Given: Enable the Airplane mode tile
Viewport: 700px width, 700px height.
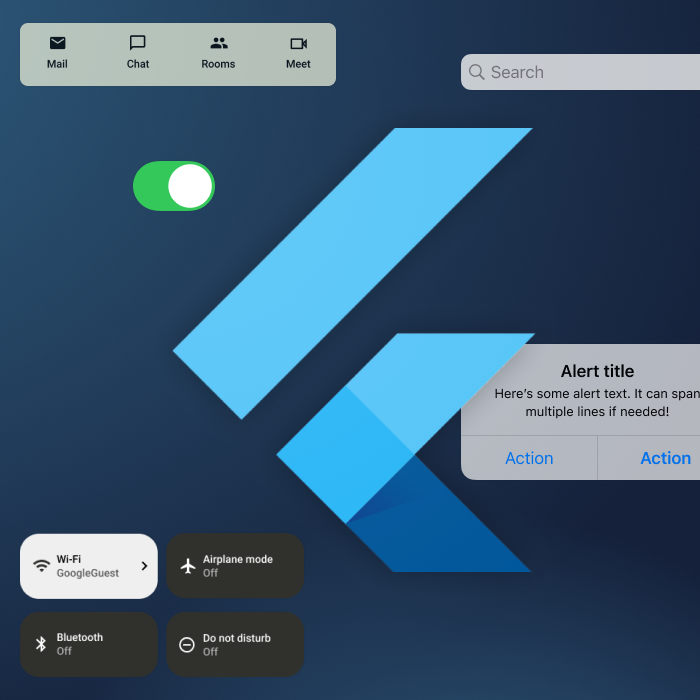Looking at the screenshot, I should click(x=235, y=566).
